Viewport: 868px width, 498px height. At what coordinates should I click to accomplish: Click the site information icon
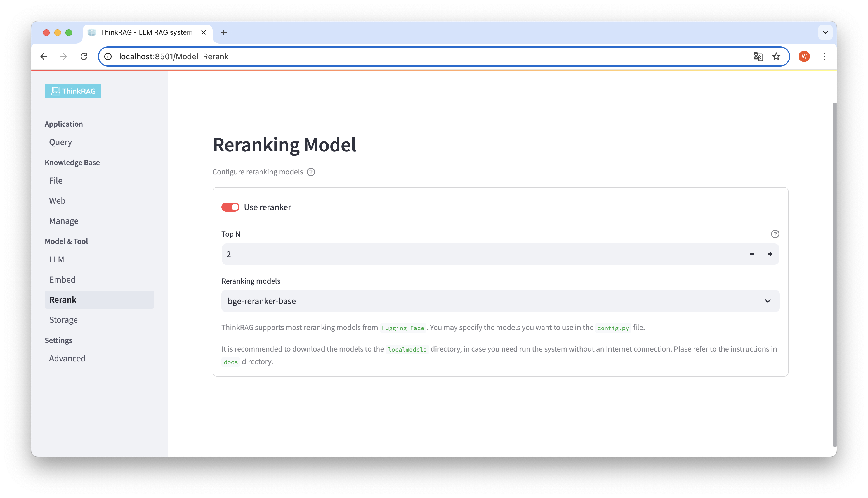[x=108, y=56]
